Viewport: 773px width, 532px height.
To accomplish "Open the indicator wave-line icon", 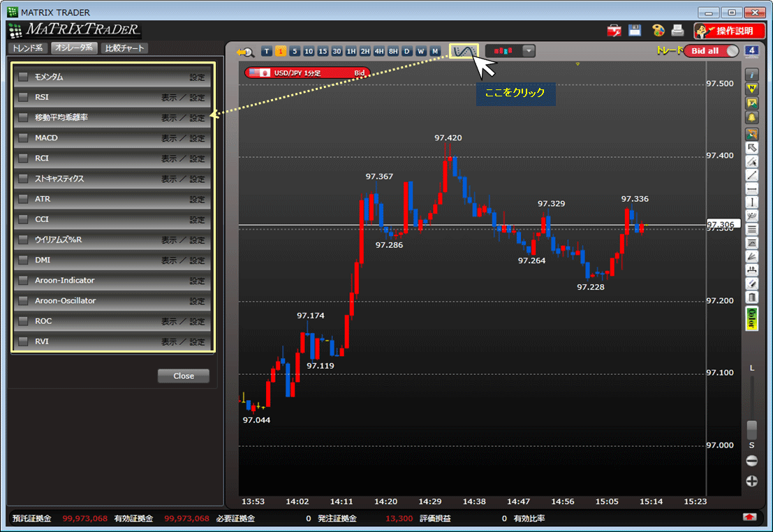I will 464,51.
